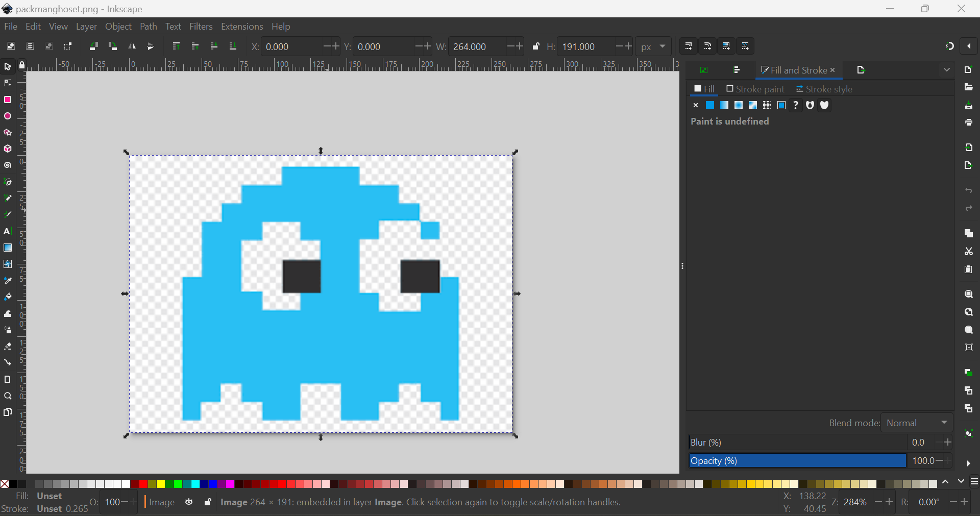
Task: Select the Calligraphy tool
Action: 8,214
